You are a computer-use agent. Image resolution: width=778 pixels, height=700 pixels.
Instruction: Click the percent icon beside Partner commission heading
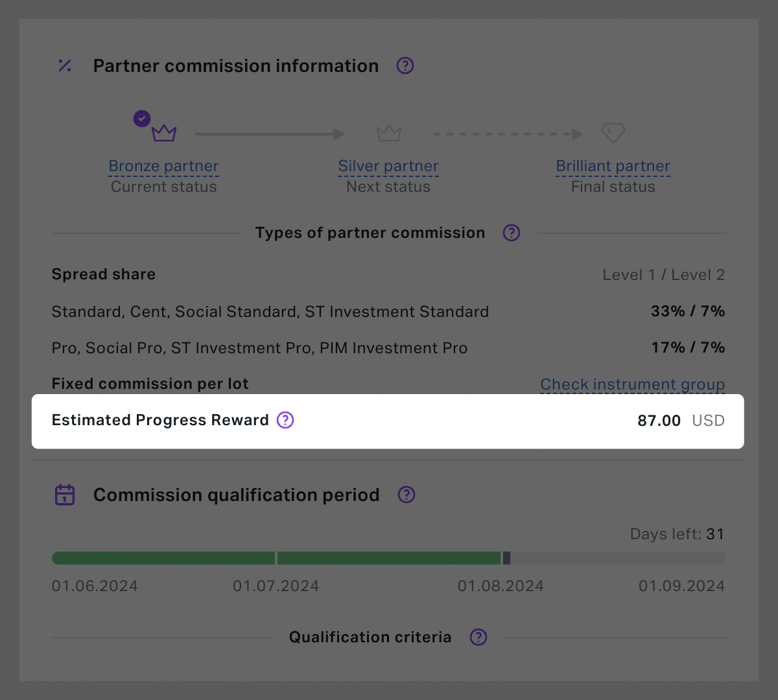(x=65, y=65)
